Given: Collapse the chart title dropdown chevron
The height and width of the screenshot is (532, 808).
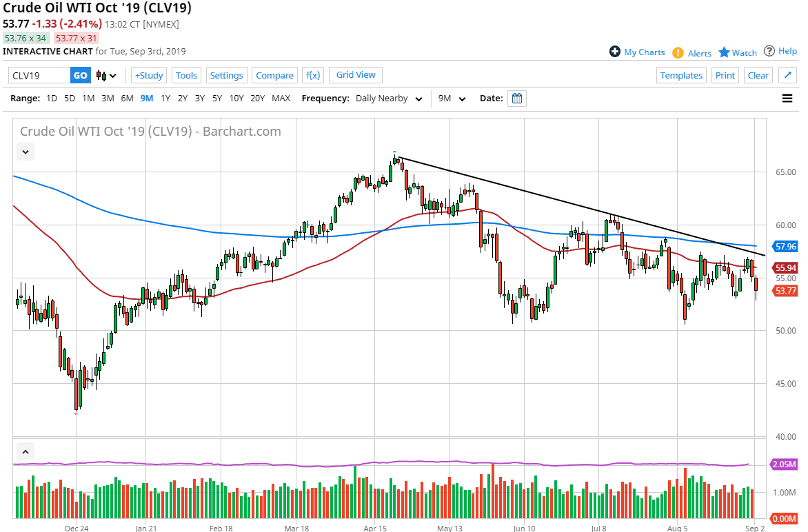Looking at the screenshot, I should coord(25,152).
